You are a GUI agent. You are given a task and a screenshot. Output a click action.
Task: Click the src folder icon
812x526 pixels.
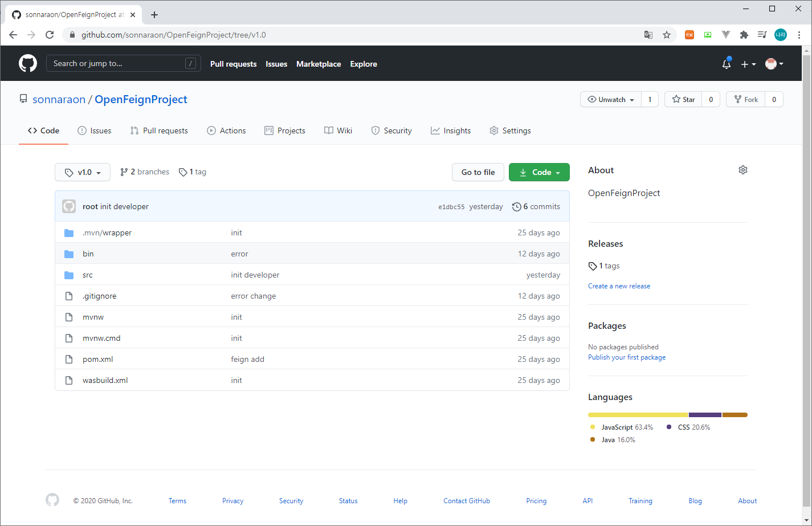[x=69, y=275]
